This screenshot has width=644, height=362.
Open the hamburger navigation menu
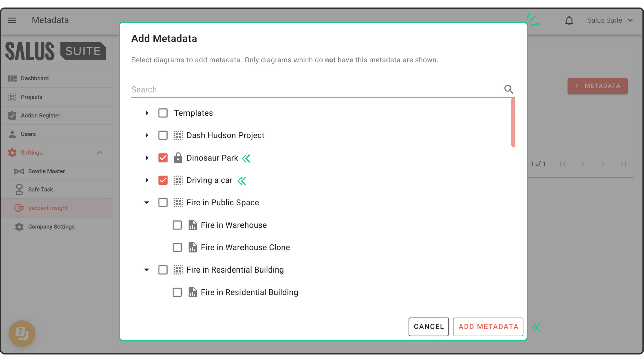pyautogui.click(x=12, y=20)
